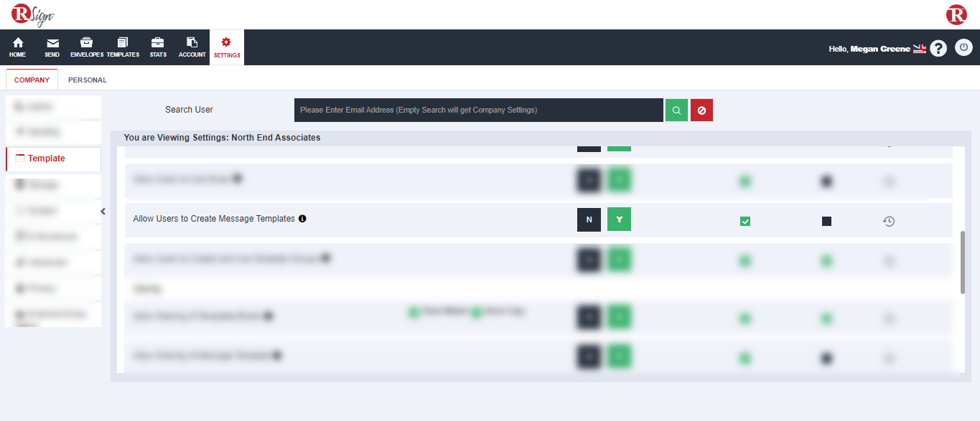Screen dimensions: 980x421
Task: Click 'You are Viewing Settings: North End Associates'
Action: [222, 137]
